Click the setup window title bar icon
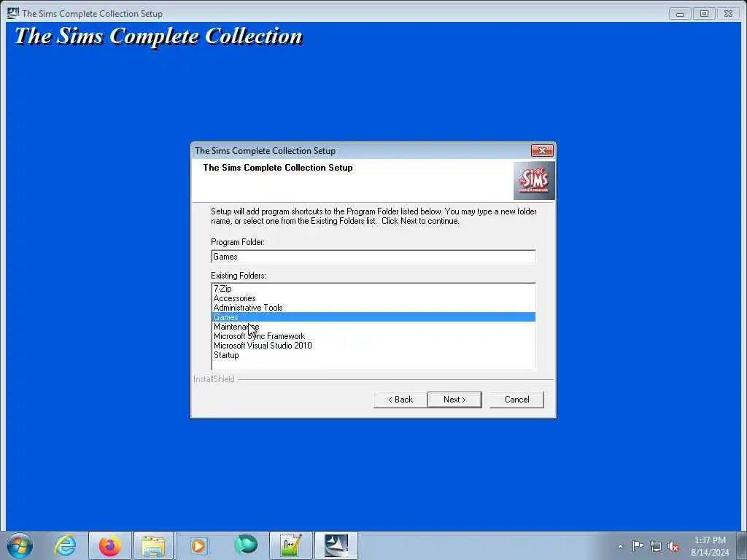The height and width of the screenshot is (560, 747). (13, 13)
